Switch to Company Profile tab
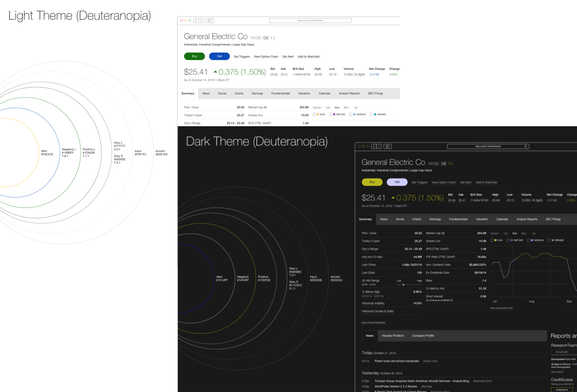 423,336
